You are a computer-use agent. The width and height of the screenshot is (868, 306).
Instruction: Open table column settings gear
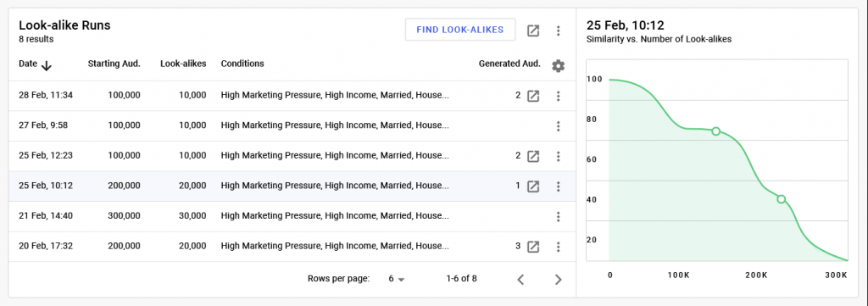pyautogui.click(x=558, y=66)
